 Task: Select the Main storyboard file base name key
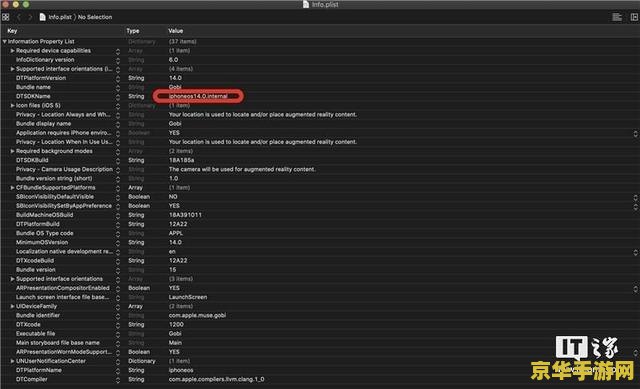tap(58, 343)
